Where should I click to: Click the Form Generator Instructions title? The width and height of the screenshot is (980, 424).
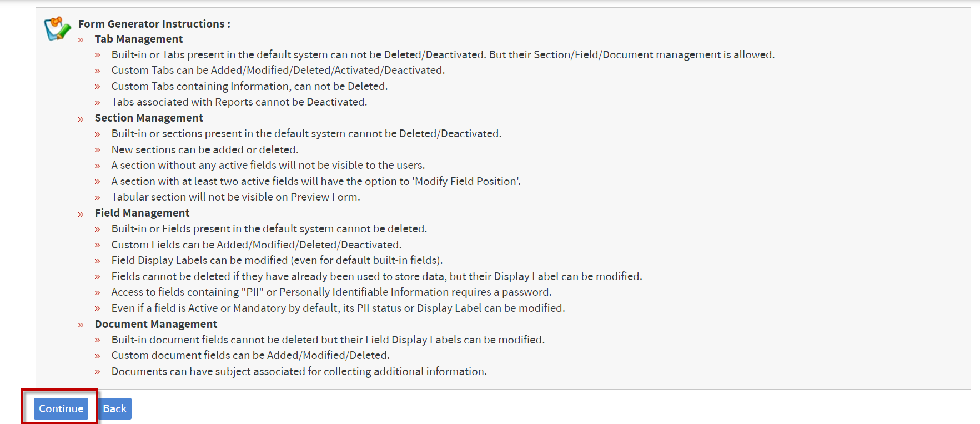tap(154, 24)
